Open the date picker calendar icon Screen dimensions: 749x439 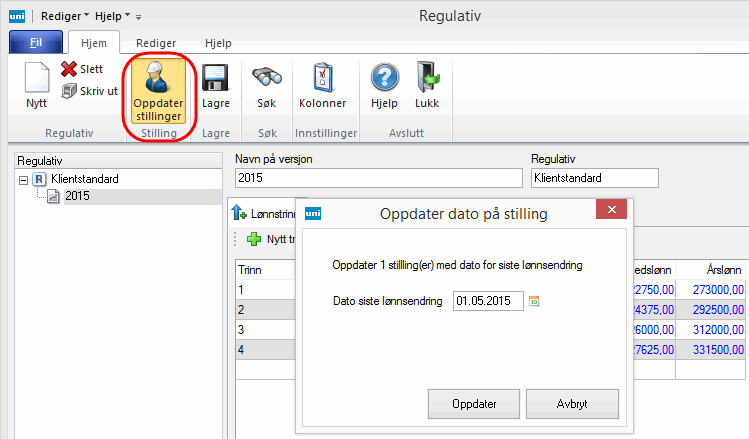tap(534, 300)
